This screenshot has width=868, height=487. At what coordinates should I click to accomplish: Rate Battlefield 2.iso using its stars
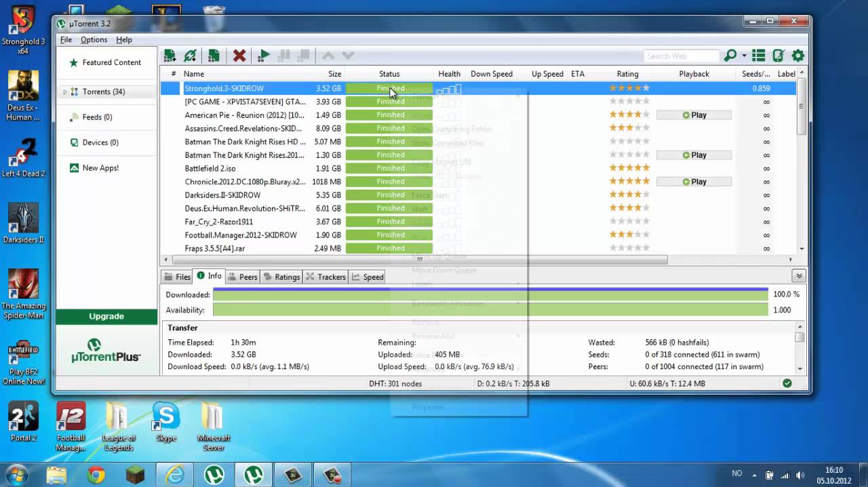coord(629,168)
